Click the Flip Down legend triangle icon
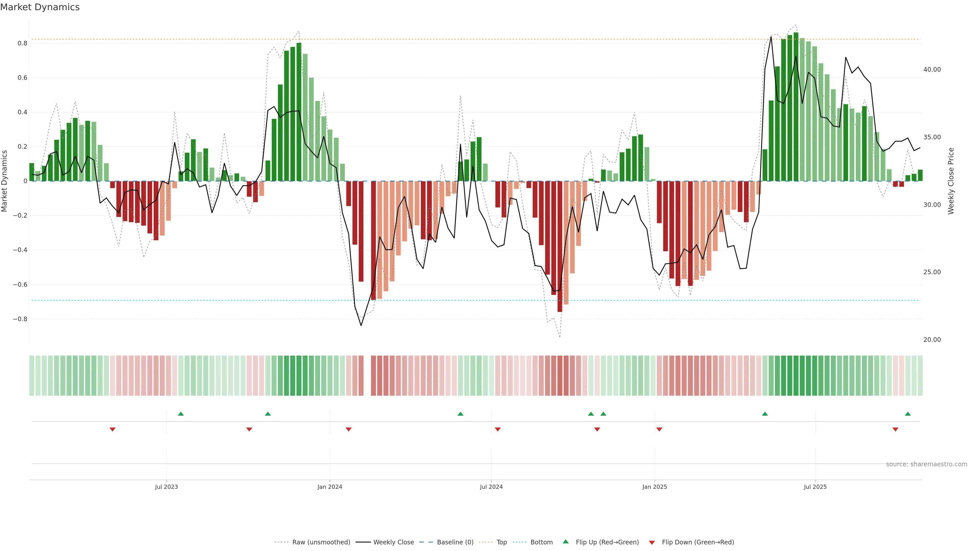The image size is (980, 551). (652, 542)
